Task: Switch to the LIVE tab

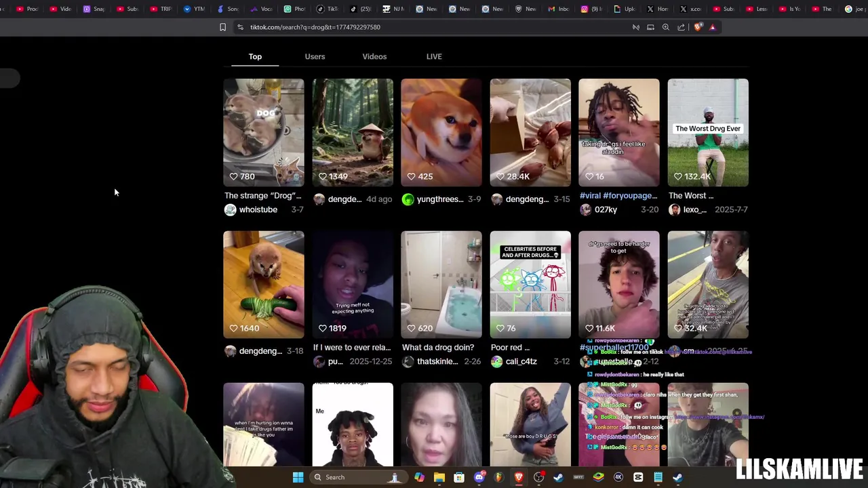Action: pos(434,56)
